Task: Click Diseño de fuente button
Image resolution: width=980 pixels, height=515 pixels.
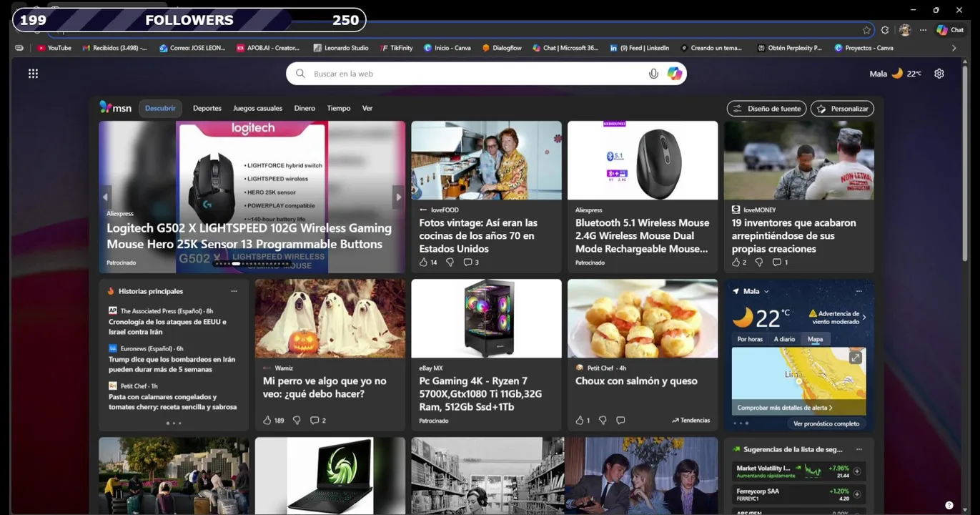Action: click(767, 109)
